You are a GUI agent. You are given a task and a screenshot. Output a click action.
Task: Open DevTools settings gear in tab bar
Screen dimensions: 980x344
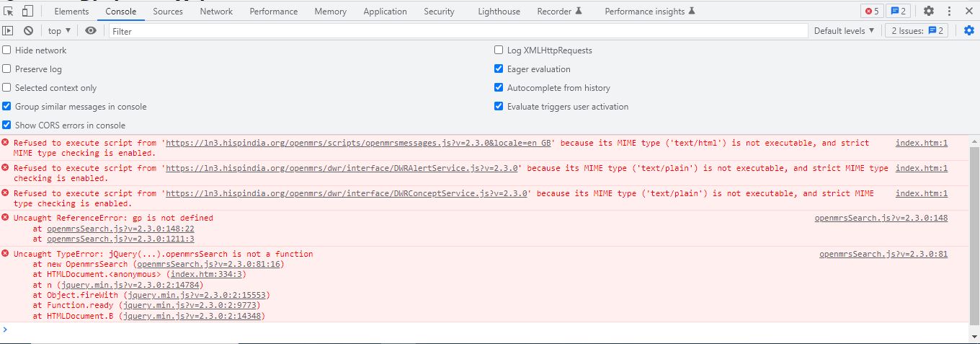coord(929,11)
